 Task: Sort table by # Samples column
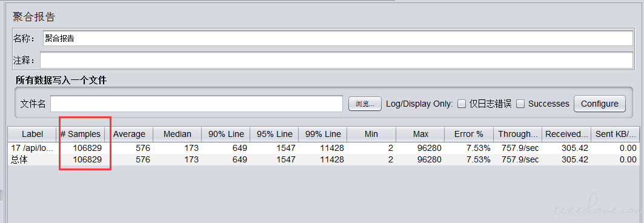click(x=81, y=134)
